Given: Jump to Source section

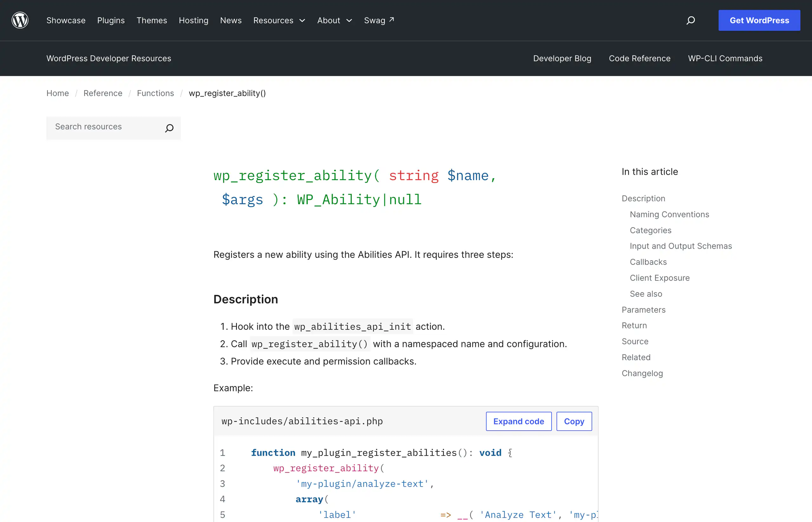Looking at the screenshot, I should (x=635, y=341).
